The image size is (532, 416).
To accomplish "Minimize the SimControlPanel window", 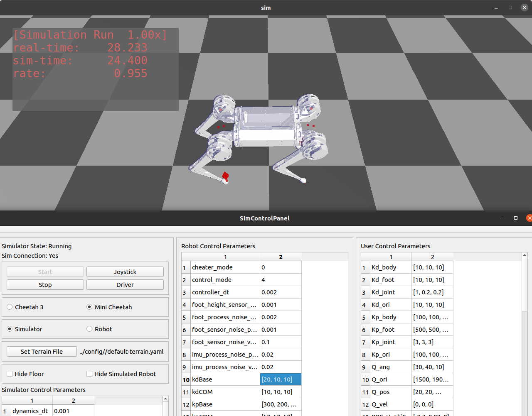I will tap(501, 218).
